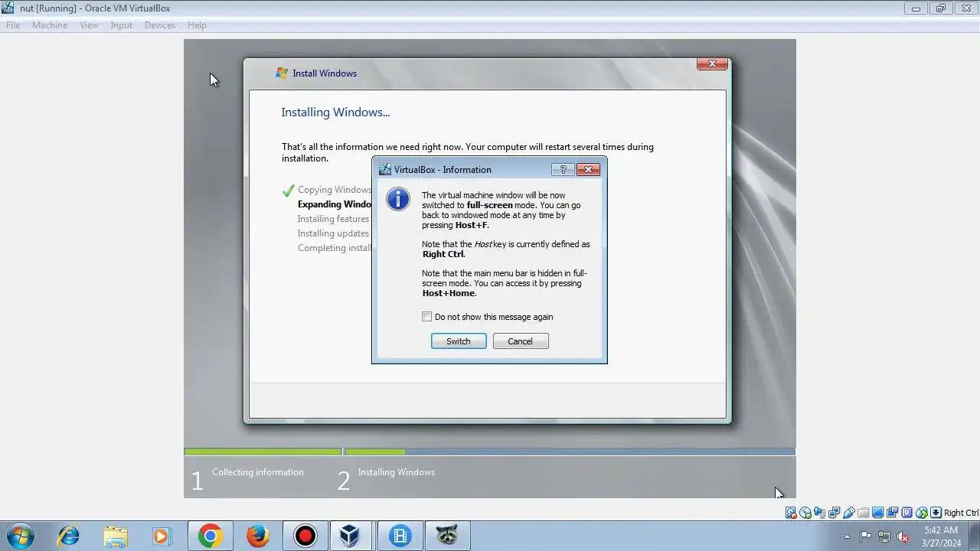The height and width of the screenshot is (551, 980).
Task: Launch Internet Explorer from taskbar
Action: coord(69,536)
